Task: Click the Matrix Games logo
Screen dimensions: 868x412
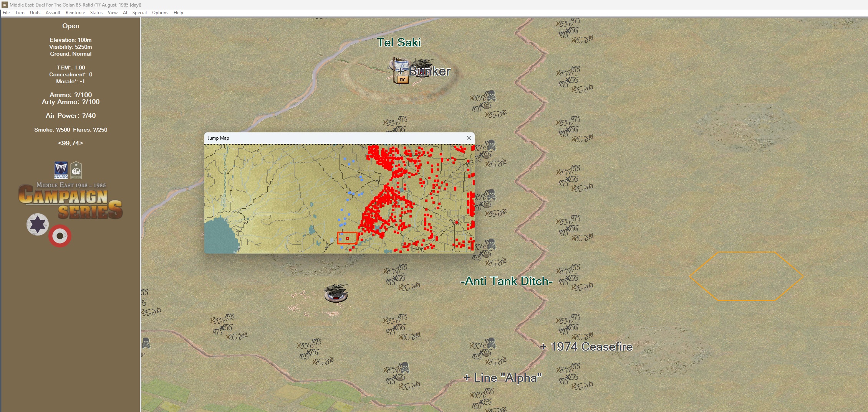Action: pos(61,170)
